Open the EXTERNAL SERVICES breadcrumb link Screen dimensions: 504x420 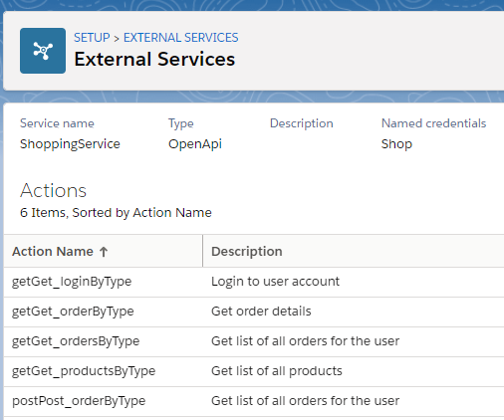(x=181, y=38)
